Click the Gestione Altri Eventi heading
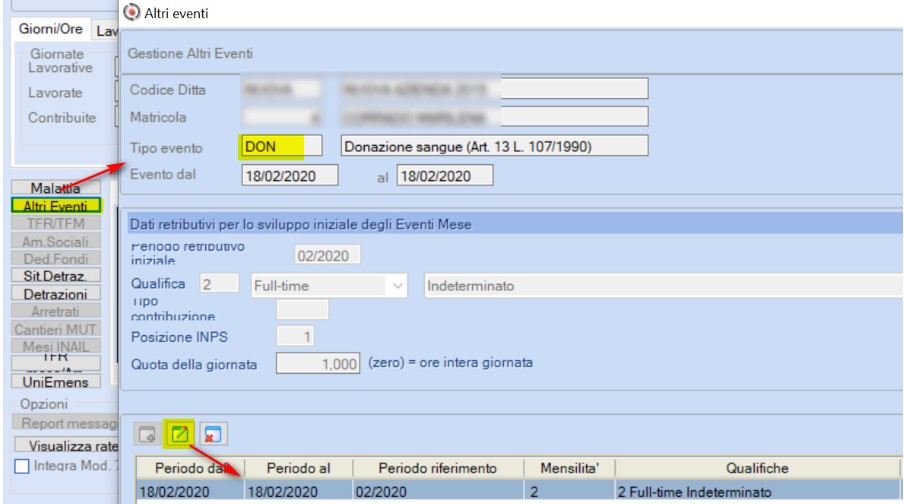This screenshot has height=504, width=904. click(x=190, y=53)
